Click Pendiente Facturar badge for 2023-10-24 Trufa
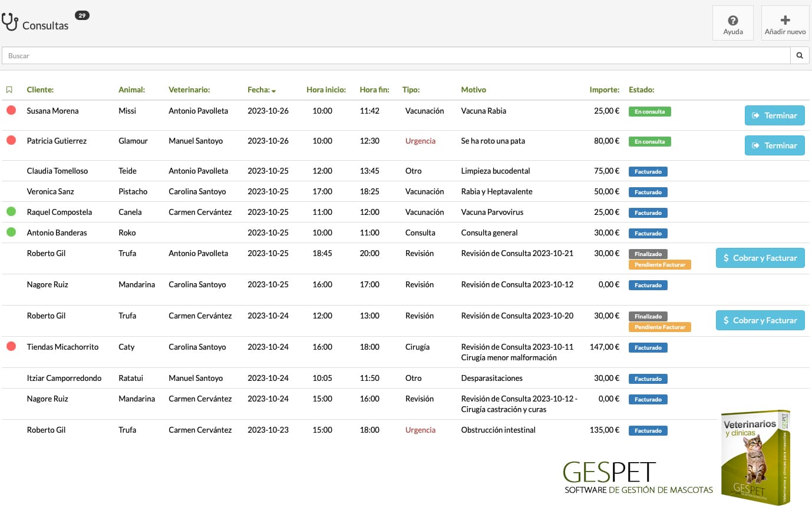This screenshot has height=511, width=812. pos(660,327)
